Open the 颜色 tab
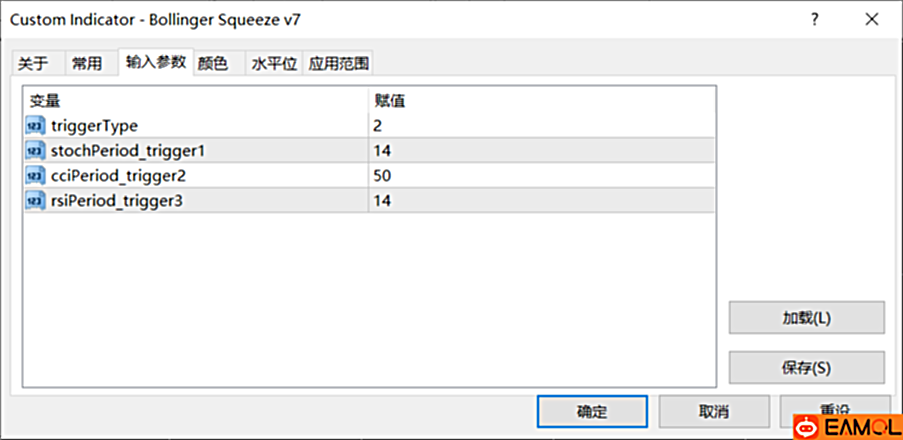 pos(213,64)
